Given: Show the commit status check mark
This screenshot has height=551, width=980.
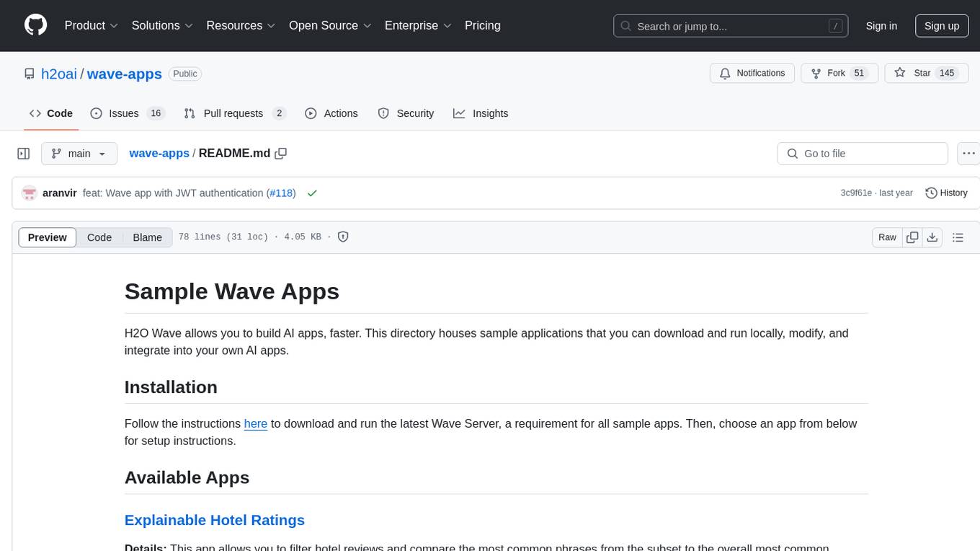Looking at the screenshot, I should [312, 193].
